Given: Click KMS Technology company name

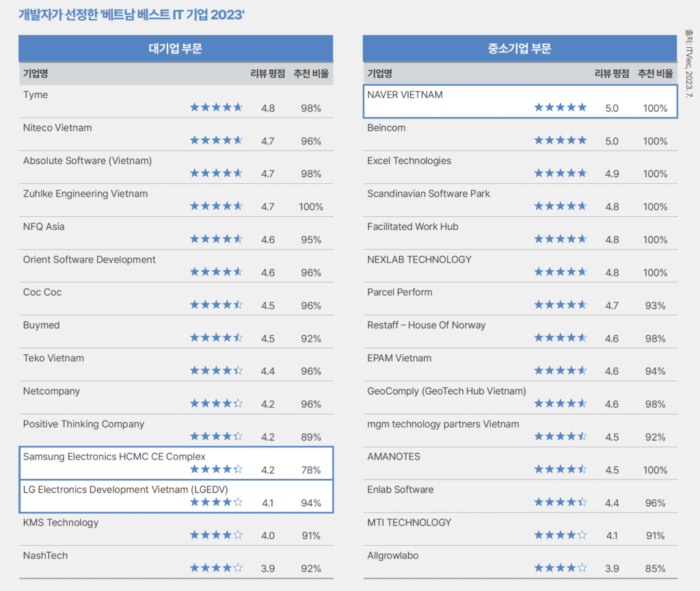Looking at the screenshot, I should click(61, 523).
